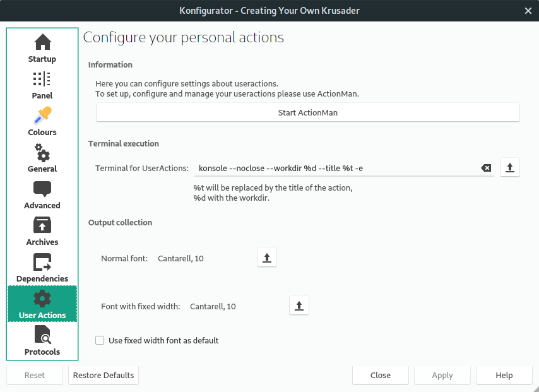Click the Startup label in sidebar
Image resolution: width=539 pixels, height=392 pixels.
(42, 59)
